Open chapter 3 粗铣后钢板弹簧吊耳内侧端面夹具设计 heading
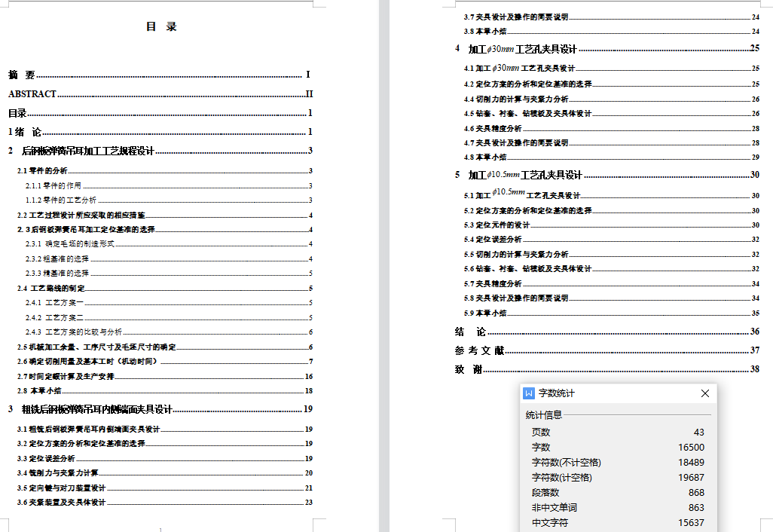This screenshot has height=532, width=773. pyautogui.click(x=160, y=409)
